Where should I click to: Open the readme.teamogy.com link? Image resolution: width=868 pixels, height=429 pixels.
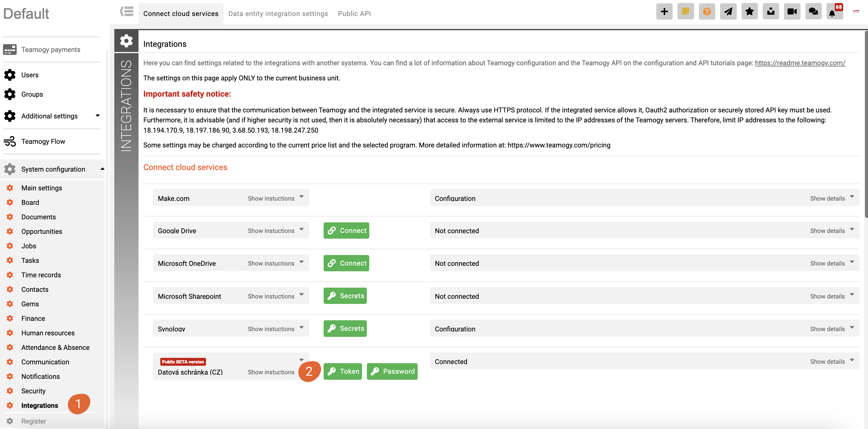tap(800, 63)
